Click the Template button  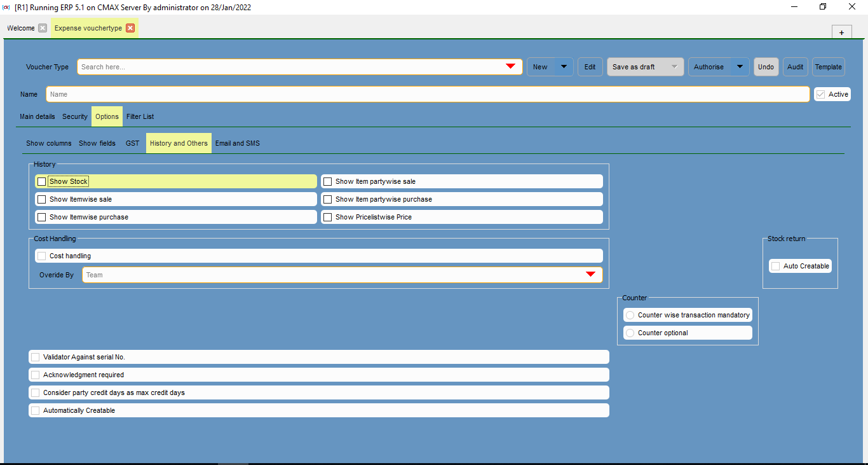click(829, 67)
